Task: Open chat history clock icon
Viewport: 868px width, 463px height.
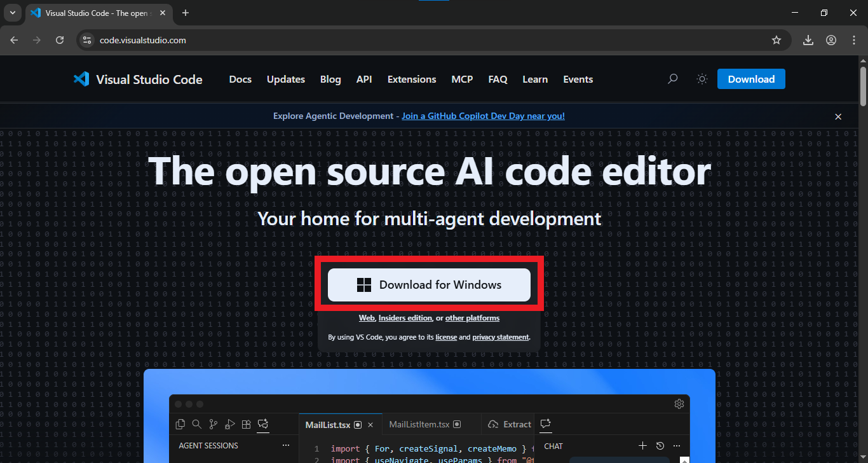Action: pos(660,446)
